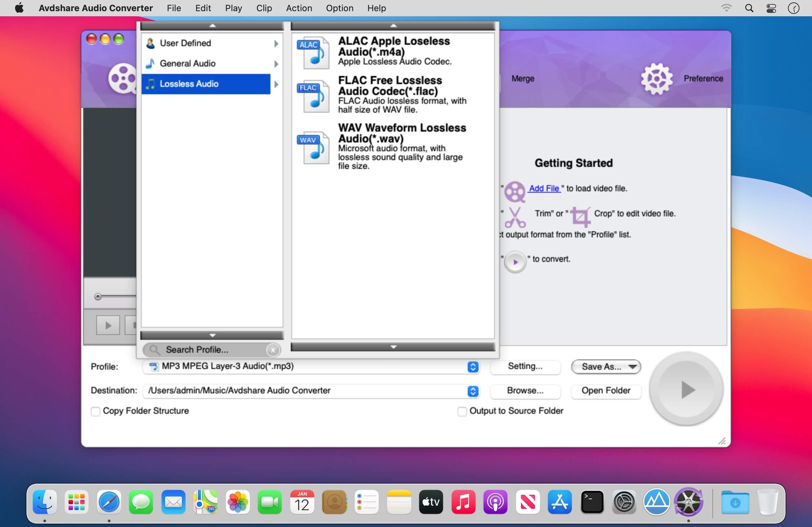Click the purple Crop icon
The height and width of the screenshot is (527, 812).
click(x=580, y=217)
